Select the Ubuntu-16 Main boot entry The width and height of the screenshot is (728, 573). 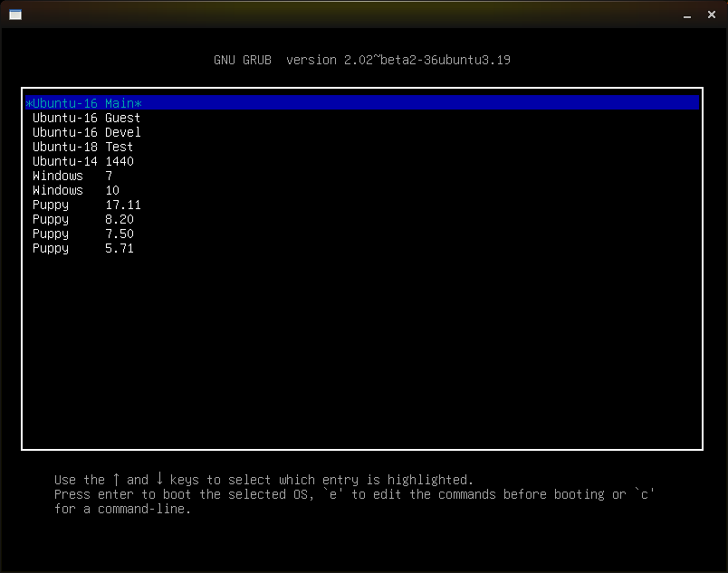362,102
